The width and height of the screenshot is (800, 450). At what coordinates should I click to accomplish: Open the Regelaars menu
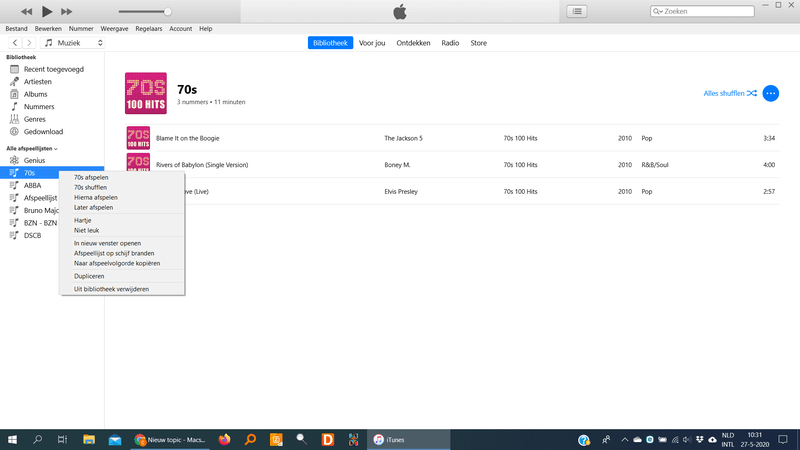click(148, 29)
